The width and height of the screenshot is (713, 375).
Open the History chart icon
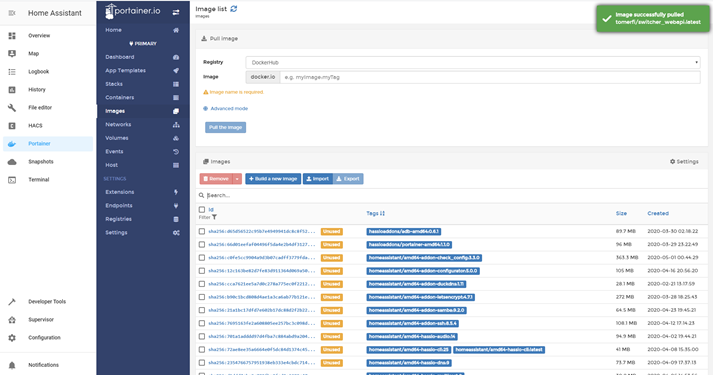point(12,90)
